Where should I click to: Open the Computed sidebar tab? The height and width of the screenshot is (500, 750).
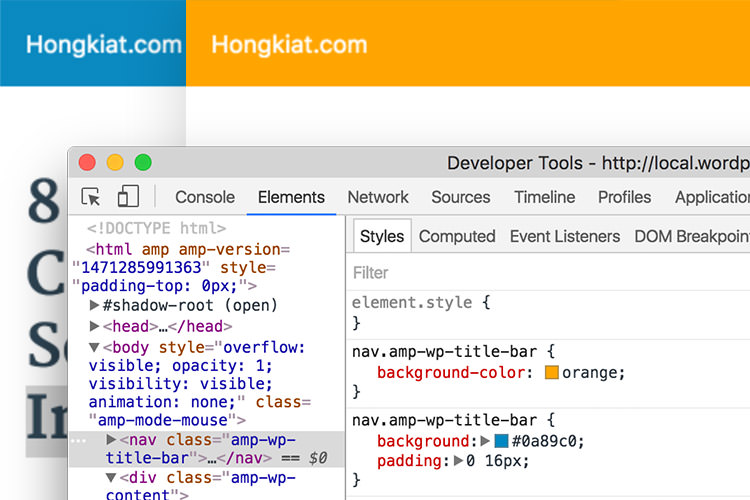(x=457, y=236)
